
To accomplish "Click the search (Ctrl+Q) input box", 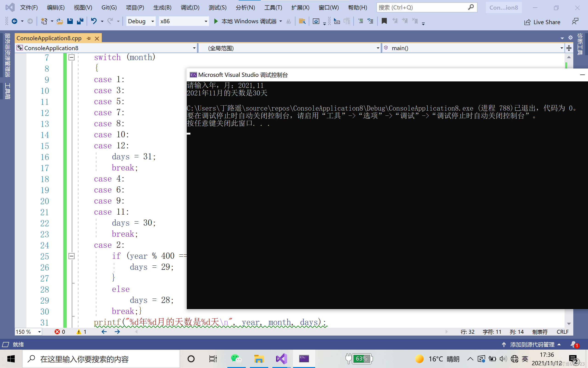I will (x=427, y=8).
